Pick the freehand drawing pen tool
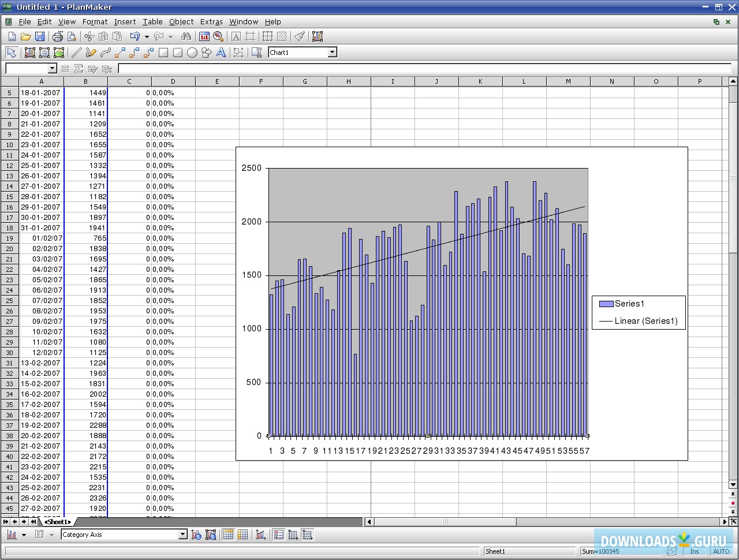The image size is (739, 560). pyautogui.click(x=91, y=52)
